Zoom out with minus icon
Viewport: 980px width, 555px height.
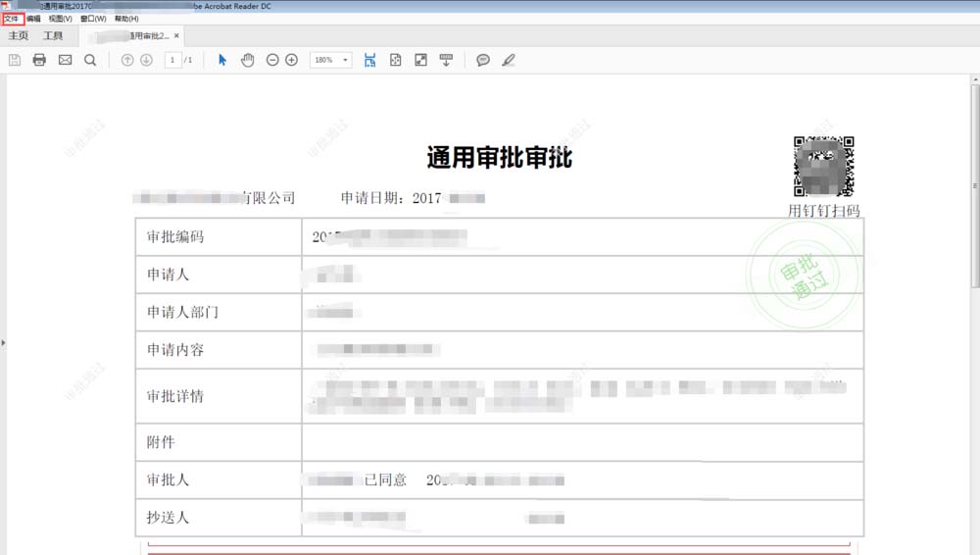point(272,60)
